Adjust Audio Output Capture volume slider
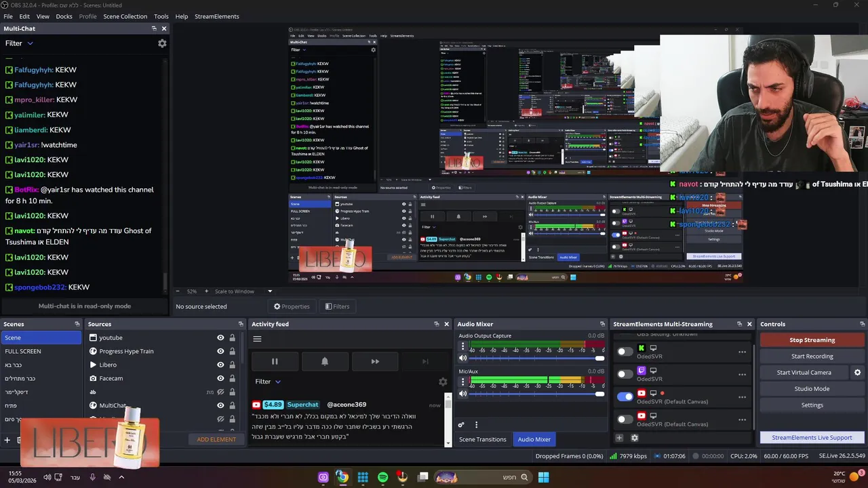The image size is (868, 488). (537, 358)
